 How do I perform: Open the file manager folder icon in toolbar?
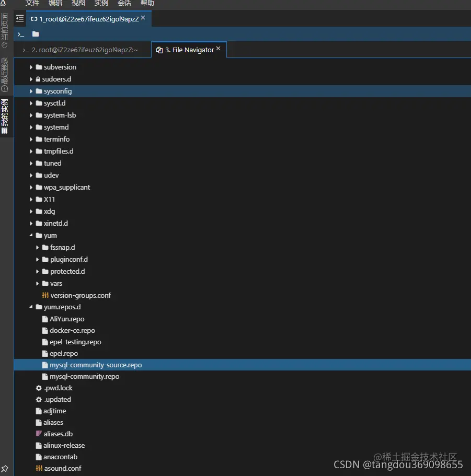[x=36, y=34]
